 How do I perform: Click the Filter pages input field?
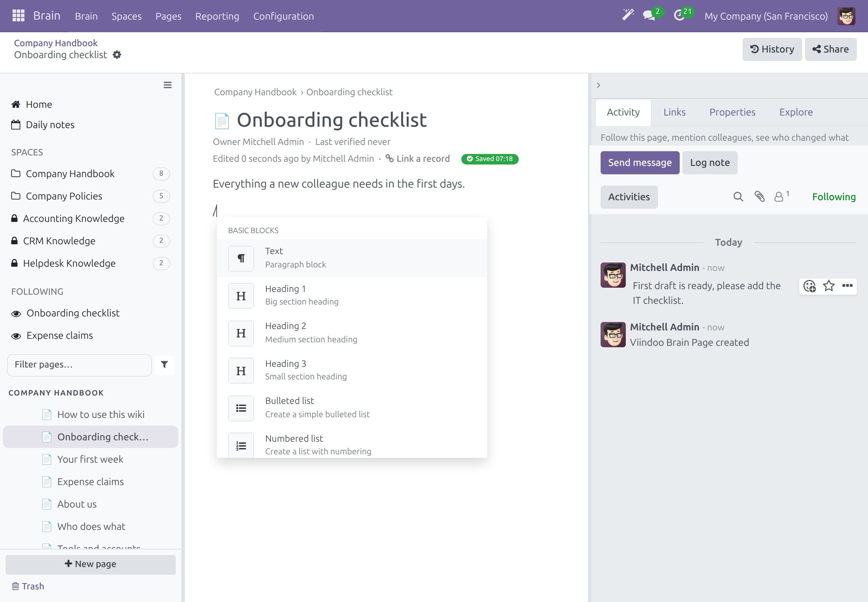pyautogui.click(x=79, y=365)
